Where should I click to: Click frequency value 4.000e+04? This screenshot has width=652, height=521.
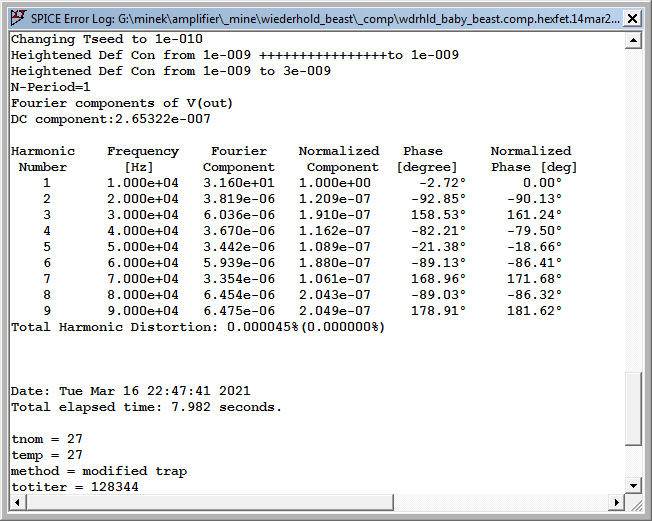click(x=143, y=231)
